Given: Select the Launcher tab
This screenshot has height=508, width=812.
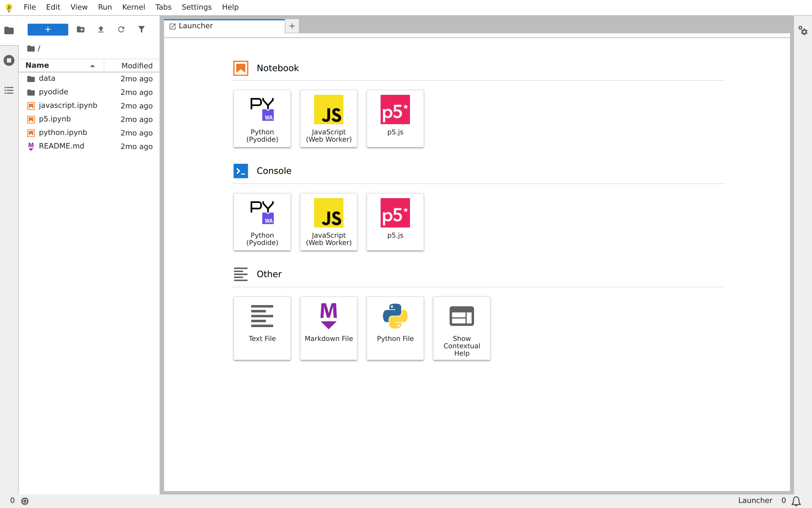Looking at the screenshot, I should point(224,26).
